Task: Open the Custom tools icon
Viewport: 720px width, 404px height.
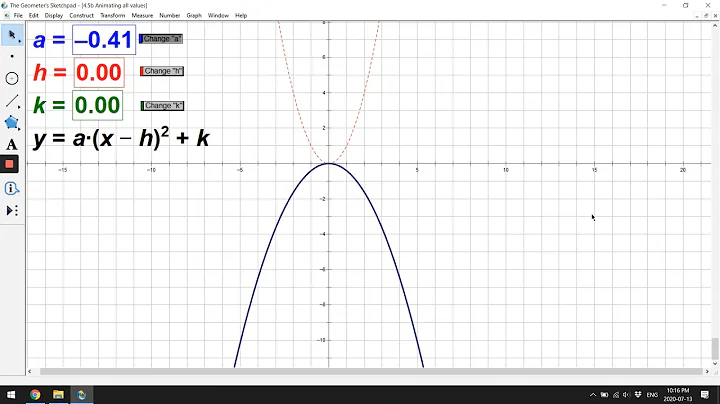Action: click(x=12, y=211)
